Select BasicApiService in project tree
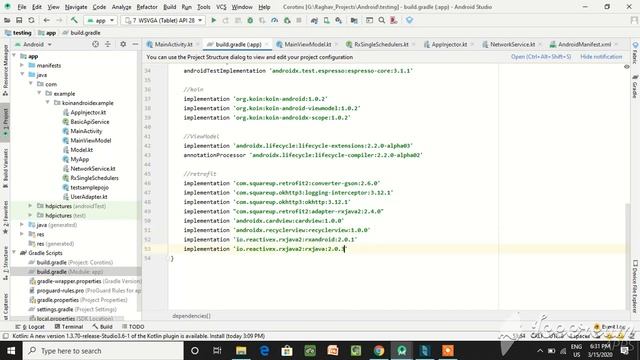Image resolution: width=640 pixels, height=360 pixels. pos(89,122)
